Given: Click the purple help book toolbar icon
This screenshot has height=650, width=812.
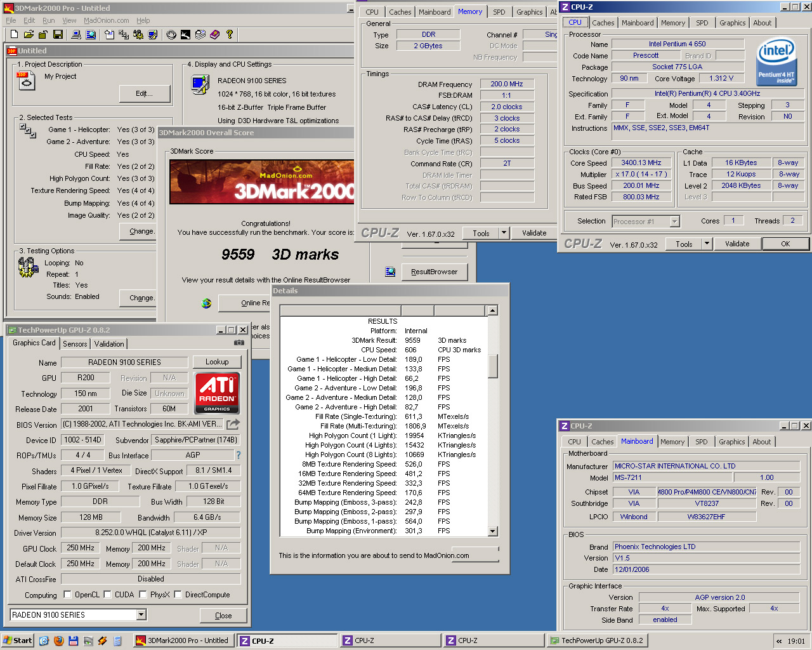Looking at the screenshot, I should [215, 34].
